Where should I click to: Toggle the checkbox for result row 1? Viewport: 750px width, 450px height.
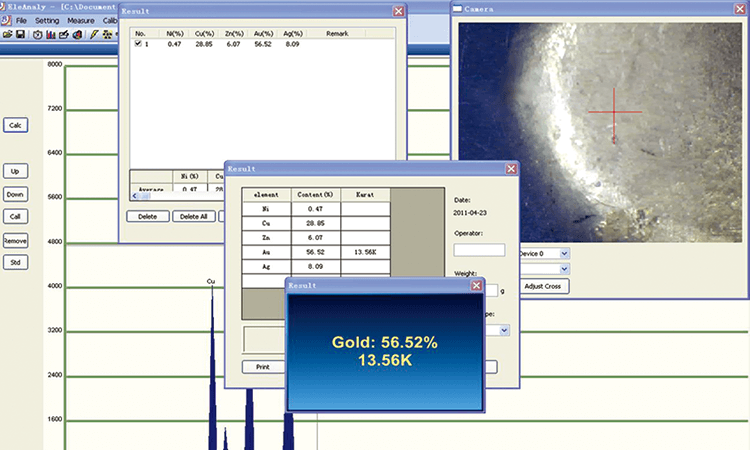click(x=138, y=44)
